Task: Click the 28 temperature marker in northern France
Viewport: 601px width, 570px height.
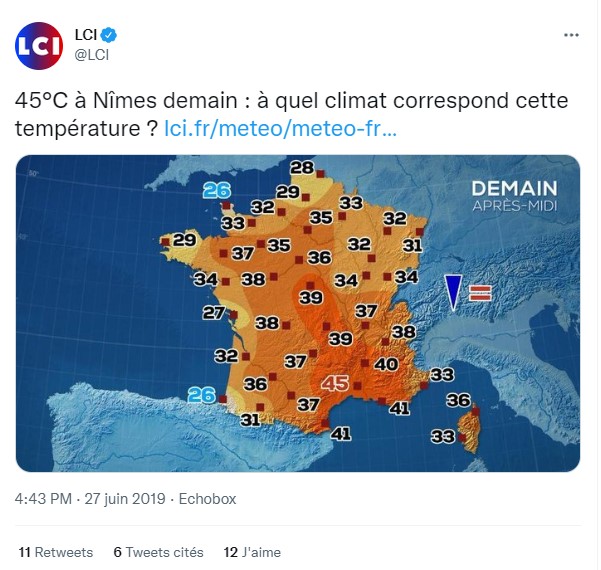Action: [x=301, y=168]
